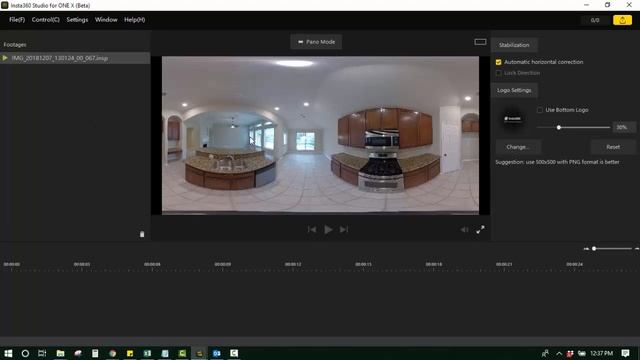Open Sticky Notes from taskbar
This screenshot has width=640, height=360.
pos(130,353)
